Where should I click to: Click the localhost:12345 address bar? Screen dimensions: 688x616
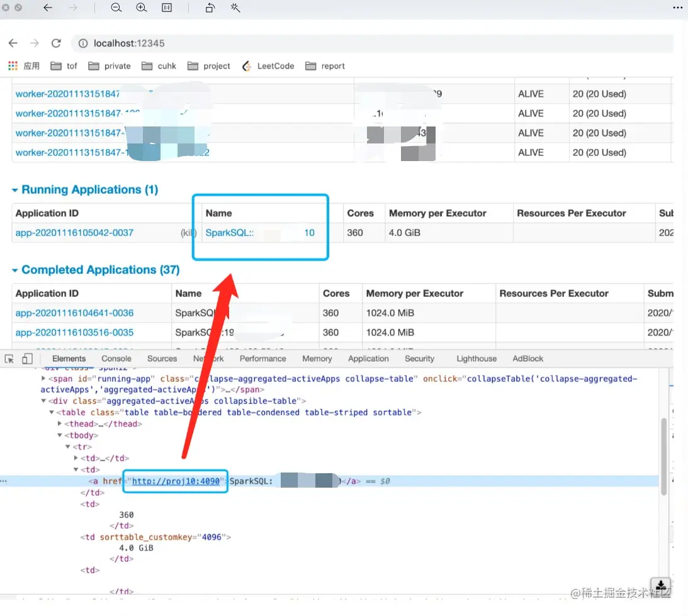[373, 43]
